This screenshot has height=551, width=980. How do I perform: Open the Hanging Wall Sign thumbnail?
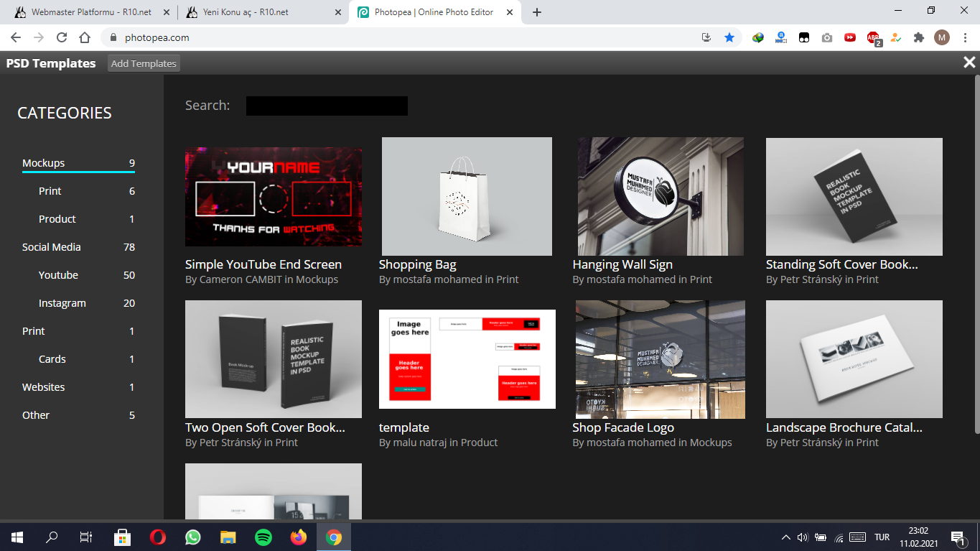pyautogui.click(x=661, y=196)
